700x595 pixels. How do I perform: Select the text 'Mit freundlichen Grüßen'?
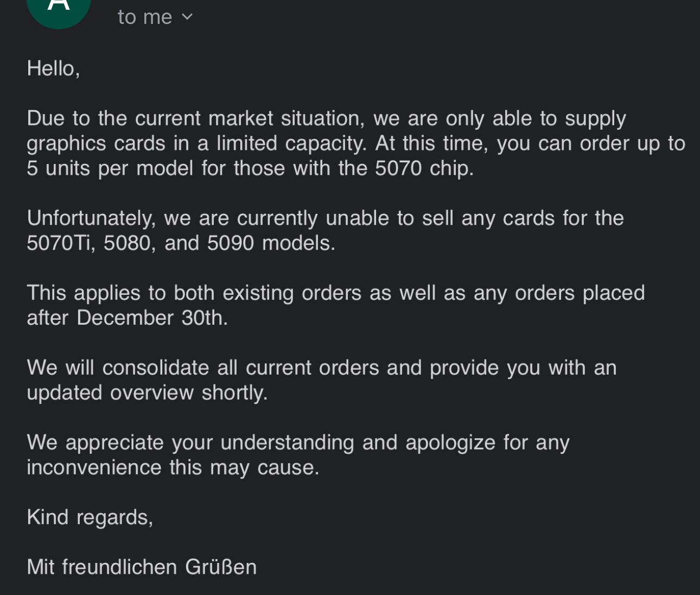click(x=142, y=567)
